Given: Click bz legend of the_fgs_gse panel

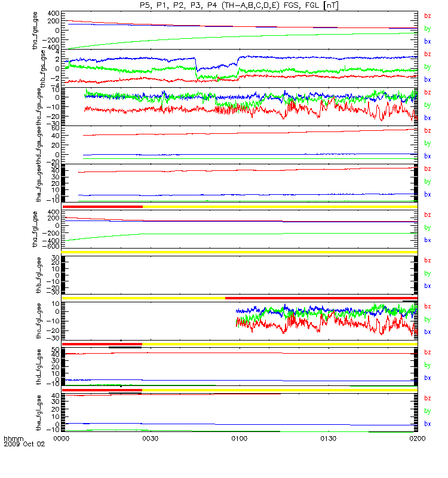Looking at the screenshot, I should [x=428, y=169].
